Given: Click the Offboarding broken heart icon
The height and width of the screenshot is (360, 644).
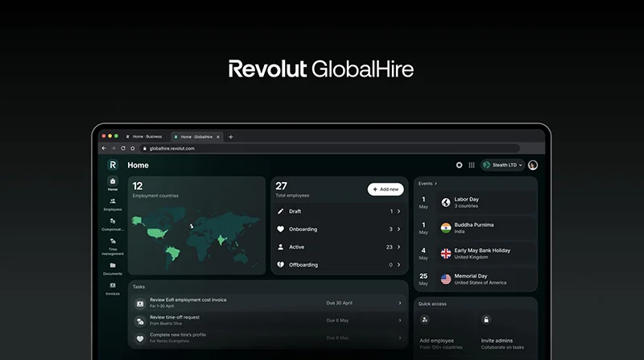Looking at the screenshot, I should click(x=280, y=265).
